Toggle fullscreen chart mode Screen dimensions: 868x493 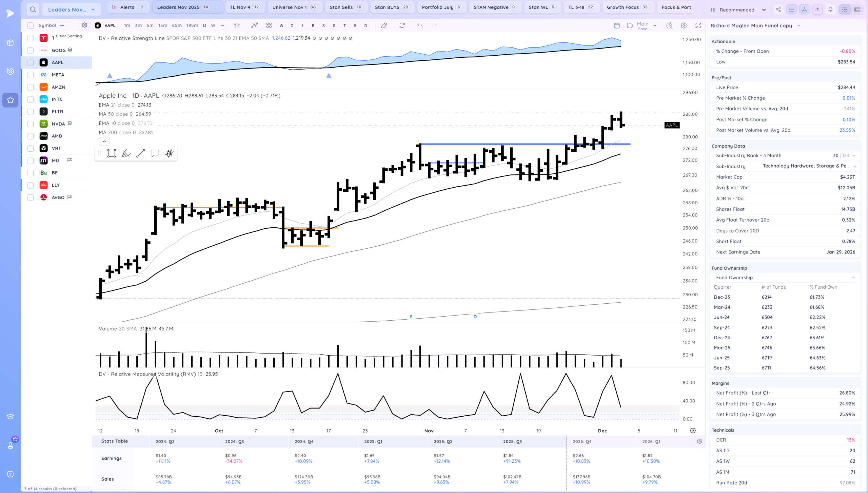(x=698, y=25)
